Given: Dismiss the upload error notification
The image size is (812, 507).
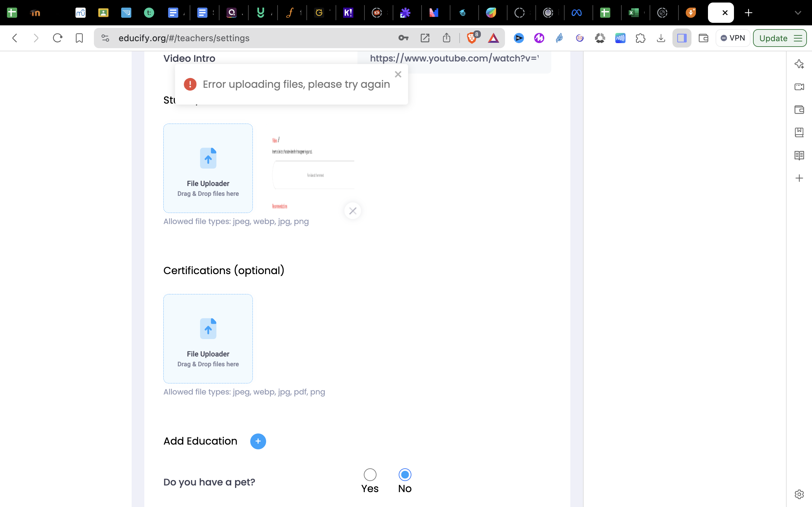Looking at the screenshot, I should click(x=398, y=74).
